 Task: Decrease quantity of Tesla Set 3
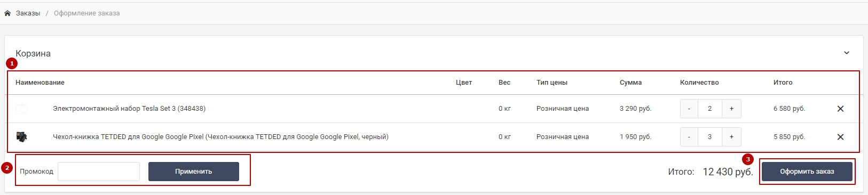(x=689, y=109)
